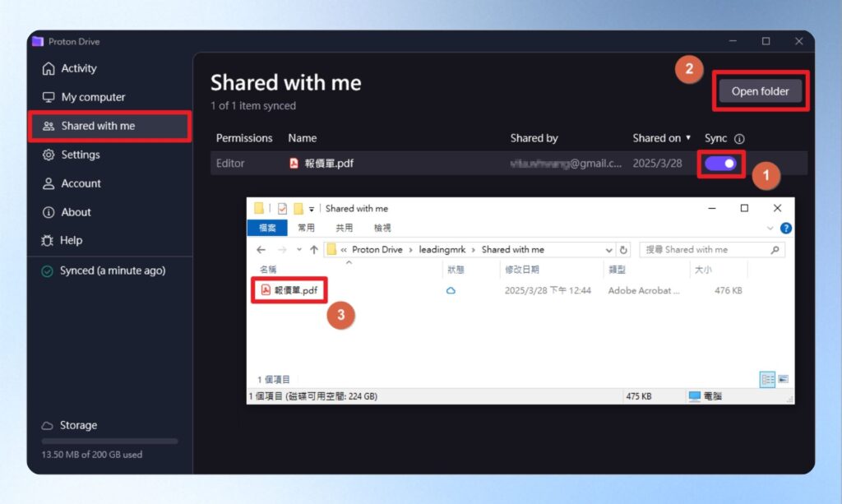The height and width of the screenshot is (504, 842).
Task: Click the Explorer refresh button
Action: click(x=623, y=250)
